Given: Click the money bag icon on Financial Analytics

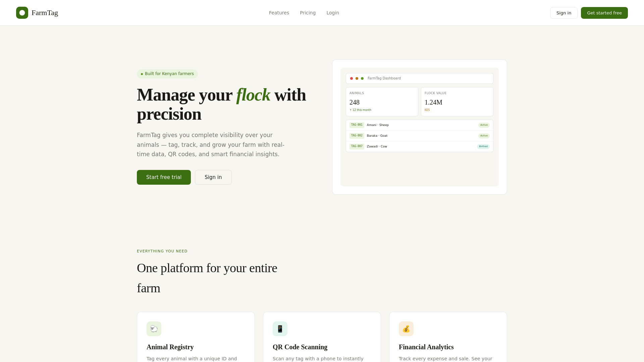Looking at the screenshot, I should pos(406,329).
